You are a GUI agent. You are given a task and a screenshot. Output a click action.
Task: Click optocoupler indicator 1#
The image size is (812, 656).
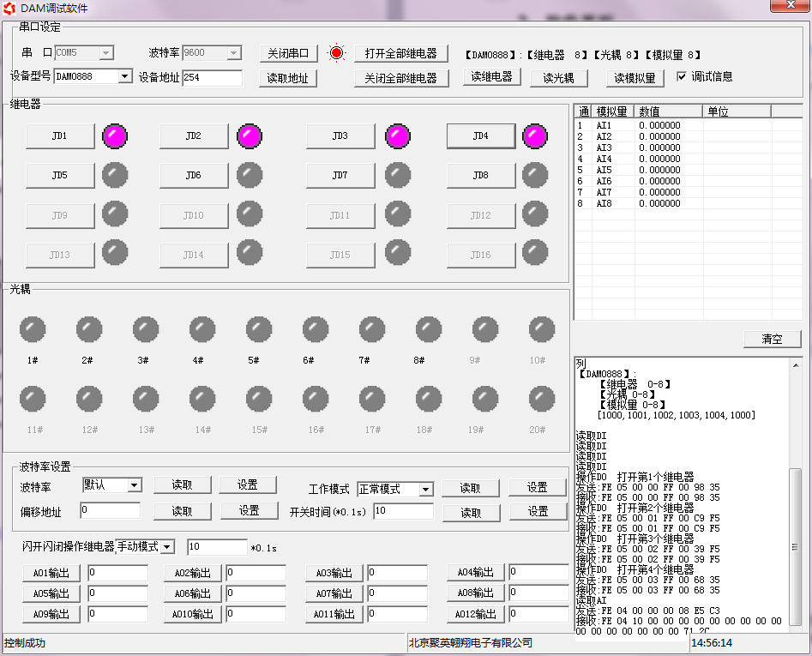(x=33, y=329)
